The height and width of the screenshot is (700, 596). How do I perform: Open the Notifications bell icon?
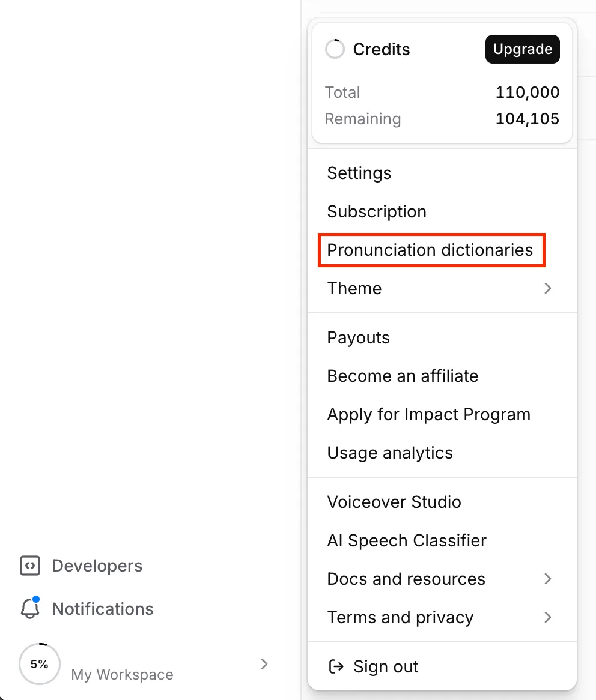(30, 608)
